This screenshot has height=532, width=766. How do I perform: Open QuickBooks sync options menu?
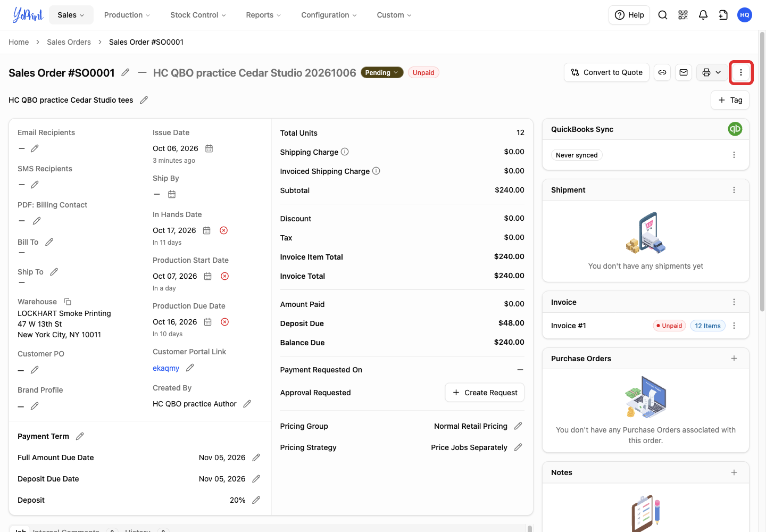(734, 155)
